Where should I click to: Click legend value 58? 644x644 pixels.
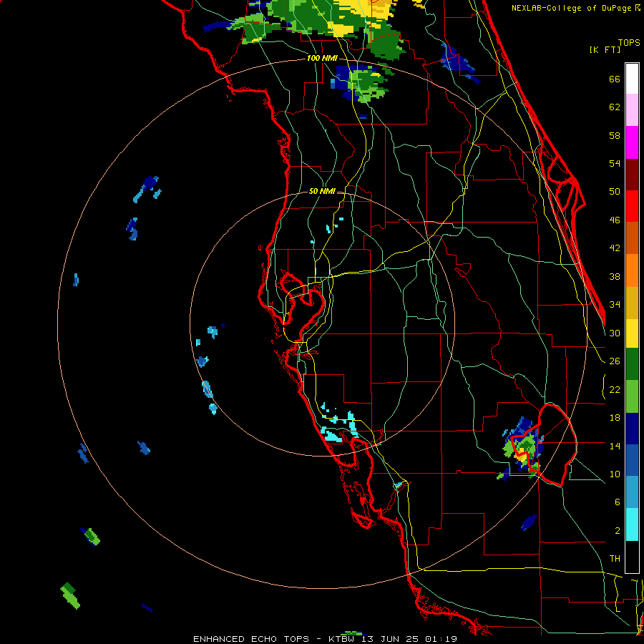[615, 135]
